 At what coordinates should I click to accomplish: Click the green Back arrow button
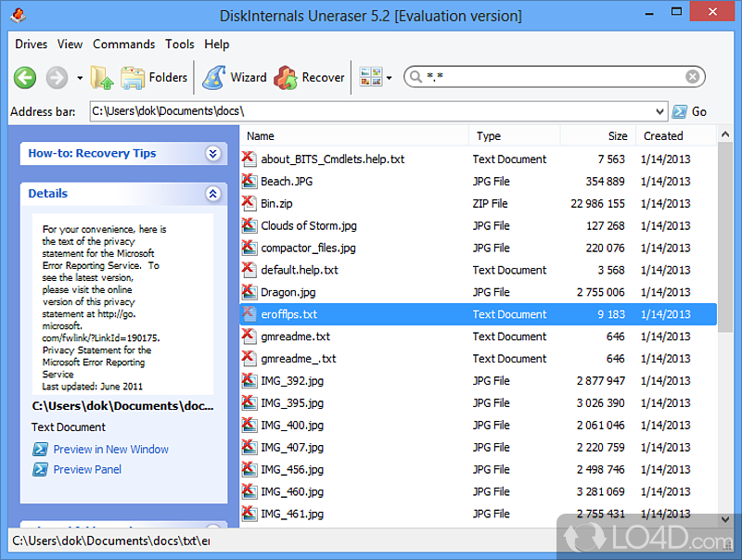(25, 78)
